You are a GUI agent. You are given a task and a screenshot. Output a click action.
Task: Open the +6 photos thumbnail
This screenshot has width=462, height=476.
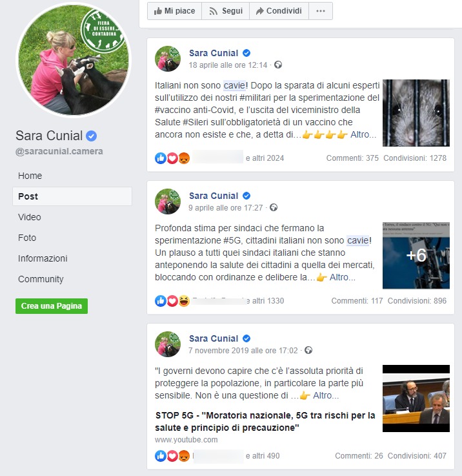(416, 255)
